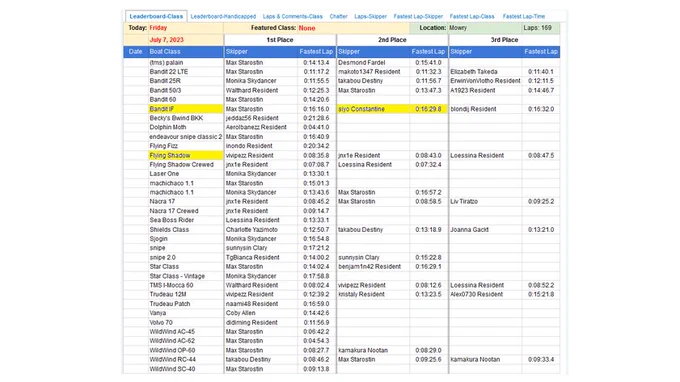Select the highlighted Bandit IF cell
680x382 pixels.
point(186,109)
